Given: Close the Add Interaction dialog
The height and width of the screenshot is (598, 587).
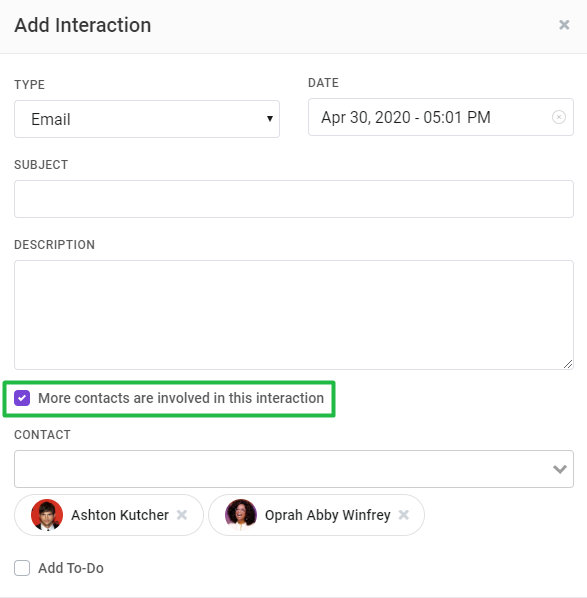Looking at the screenshot, I should click(x=564, y=25).
